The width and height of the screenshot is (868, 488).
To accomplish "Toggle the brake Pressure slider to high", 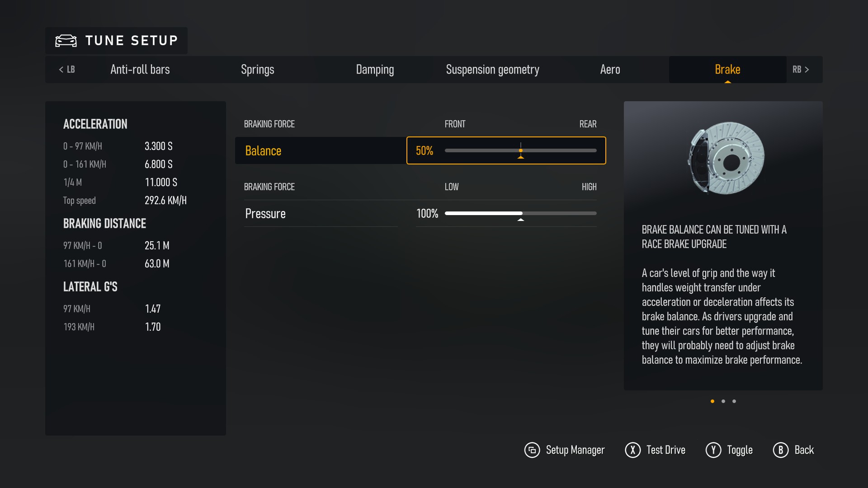I will pyautogui.click(x=595, y=213).
